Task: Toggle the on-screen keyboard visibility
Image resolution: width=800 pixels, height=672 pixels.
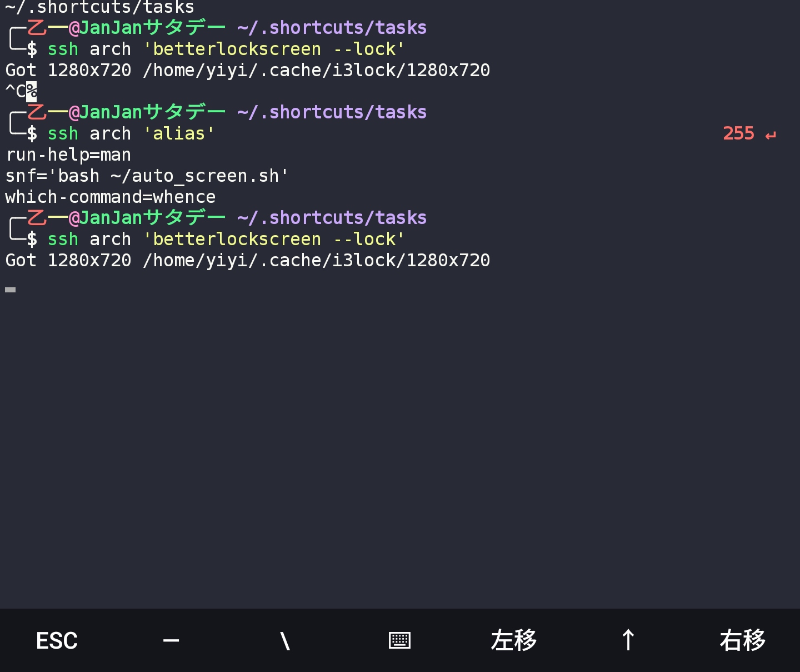Action: [x=399, y=640]
